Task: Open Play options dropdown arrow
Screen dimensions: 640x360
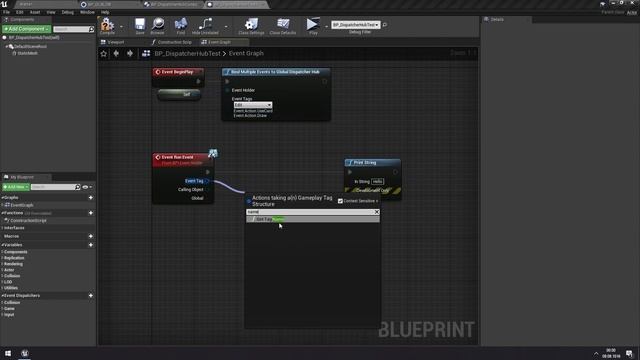Action: (x=326, y=26)
